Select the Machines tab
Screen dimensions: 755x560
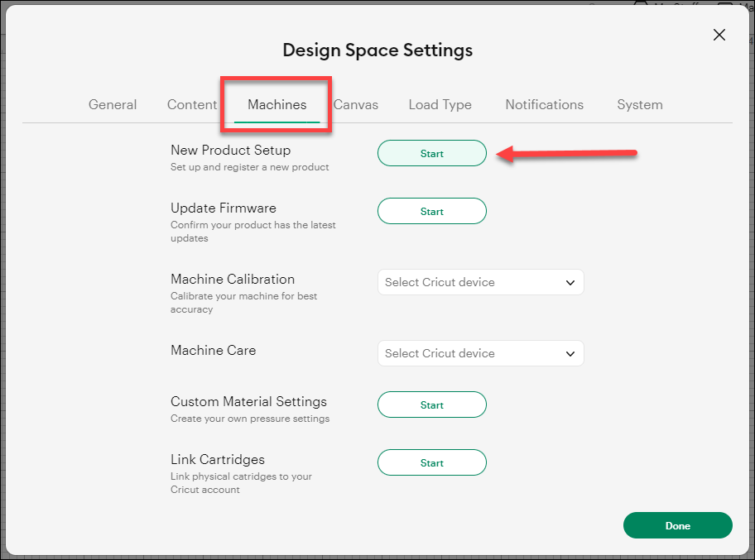coord(276,104)
